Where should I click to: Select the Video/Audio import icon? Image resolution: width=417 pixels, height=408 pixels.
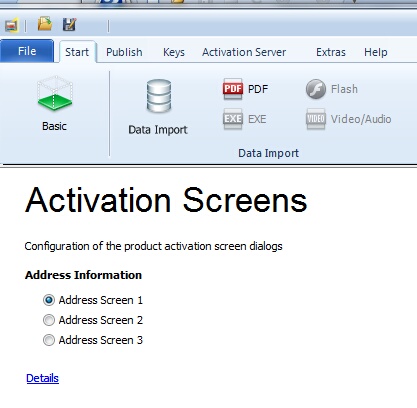(316, 119)
